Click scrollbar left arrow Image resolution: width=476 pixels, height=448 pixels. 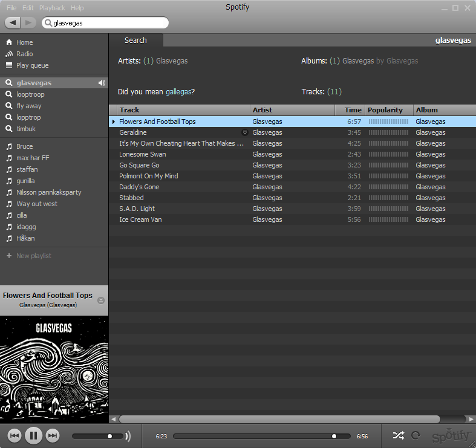pos(113,419)
